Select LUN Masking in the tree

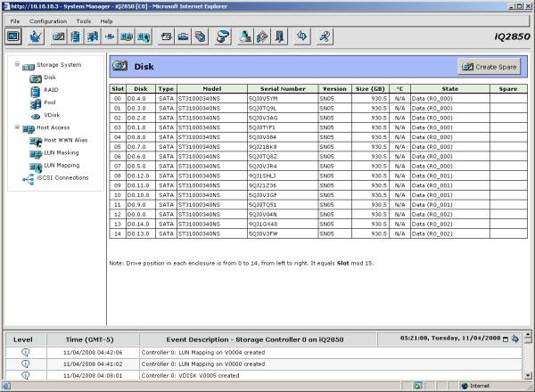62,153
